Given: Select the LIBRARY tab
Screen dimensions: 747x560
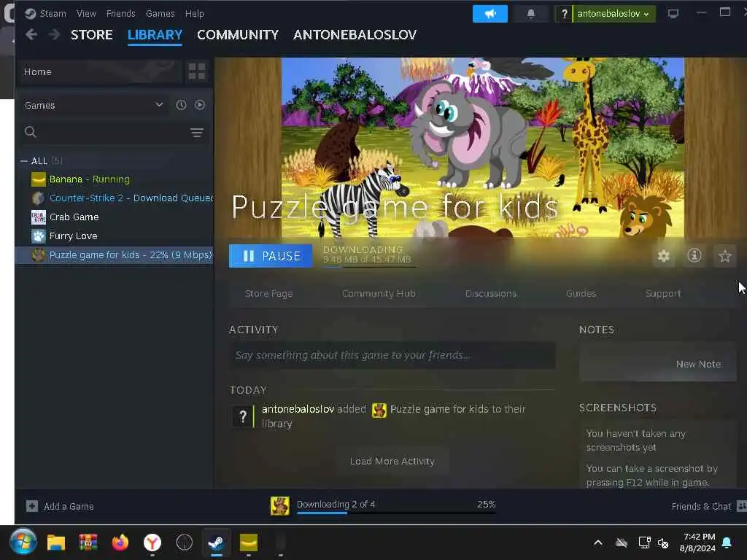Looking at the screenshot, I should point(155,35).
